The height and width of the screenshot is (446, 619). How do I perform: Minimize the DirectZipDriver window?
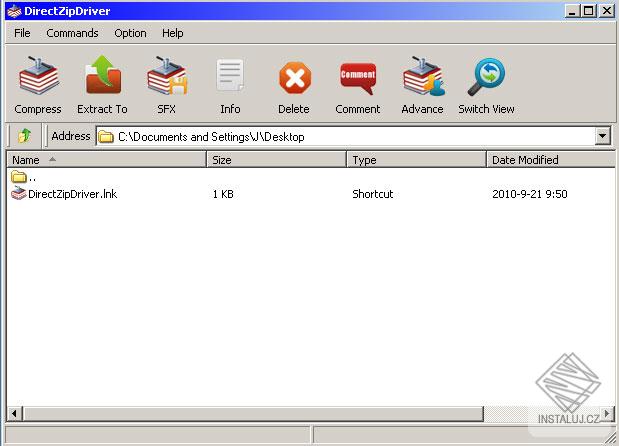click(572, 11)
